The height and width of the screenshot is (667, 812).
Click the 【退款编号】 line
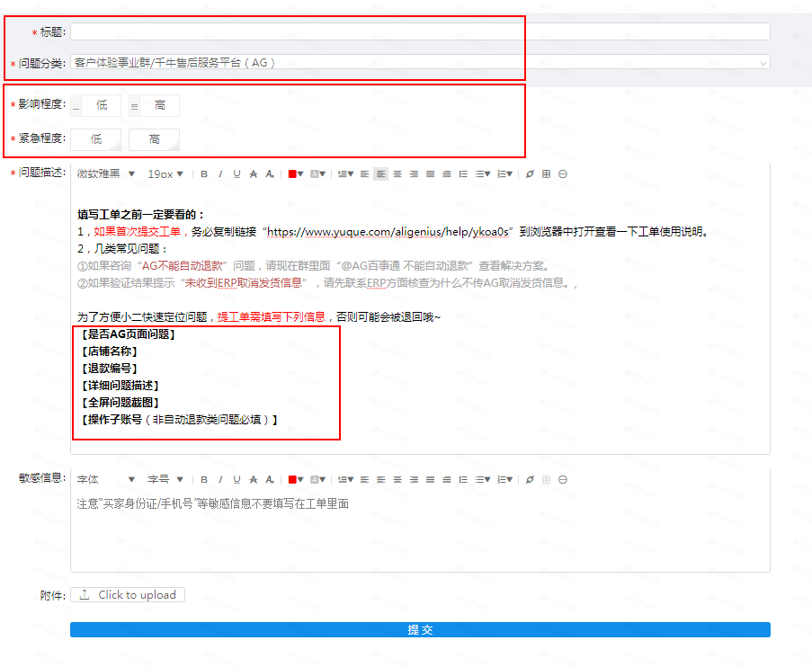click(108, 369)
